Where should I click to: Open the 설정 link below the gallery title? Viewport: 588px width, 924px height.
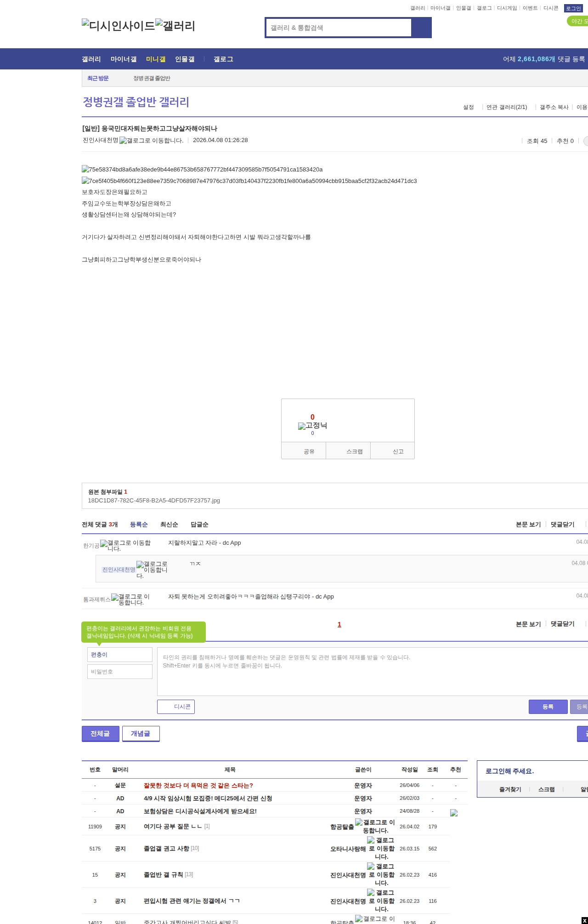click(469, 107)
